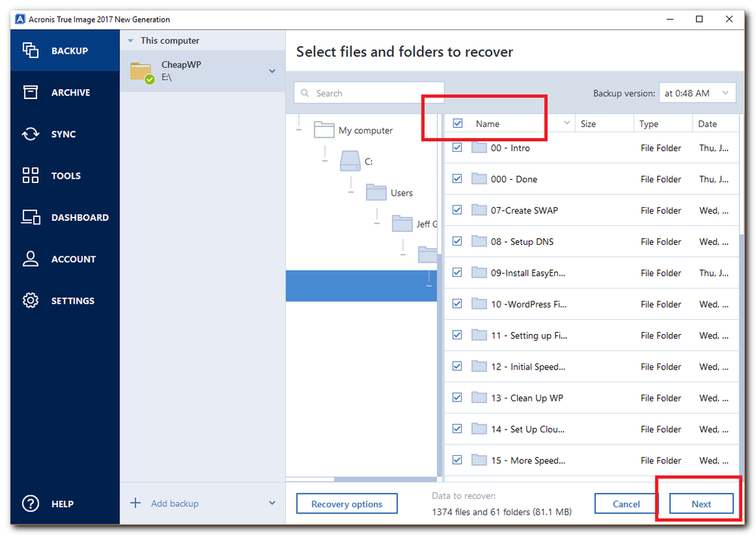Select the highlighted blue tree row

pos(361,286)
